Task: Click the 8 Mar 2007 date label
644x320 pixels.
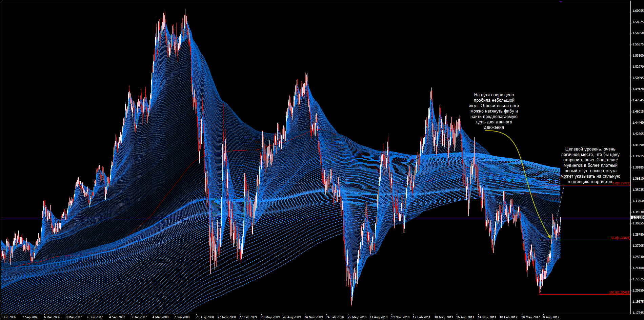Action: tap(74, 317)
